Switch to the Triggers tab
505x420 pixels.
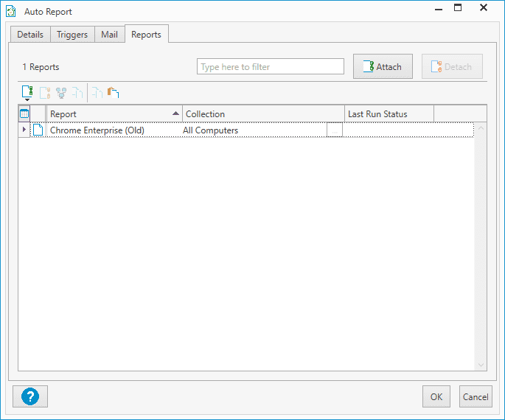click(72, 35)
